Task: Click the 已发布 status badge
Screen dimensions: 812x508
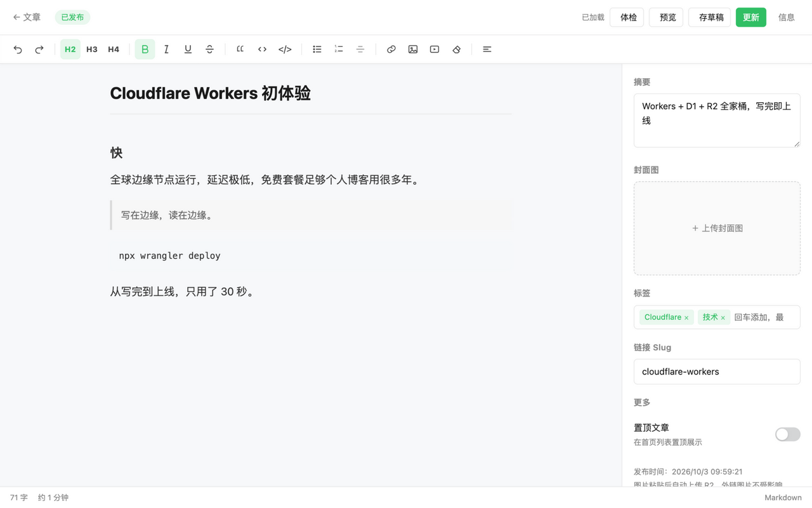Action: click(72, 17)
